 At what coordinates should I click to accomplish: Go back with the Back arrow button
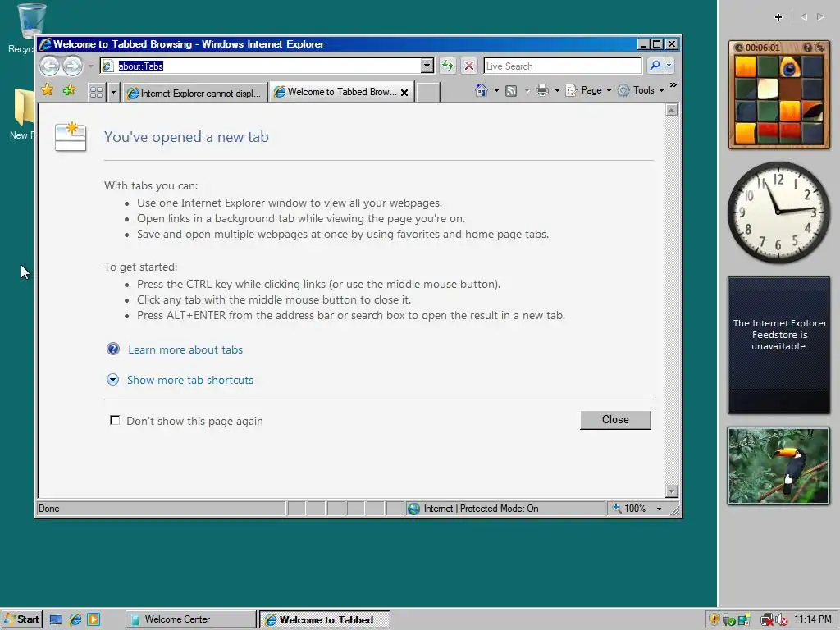(x=50, y=66)
